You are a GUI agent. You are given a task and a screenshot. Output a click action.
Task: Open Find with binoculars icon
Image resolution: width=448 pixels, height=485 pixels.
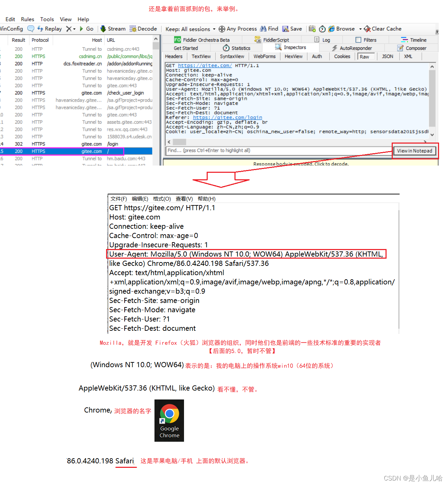click(x=263, y=29)
